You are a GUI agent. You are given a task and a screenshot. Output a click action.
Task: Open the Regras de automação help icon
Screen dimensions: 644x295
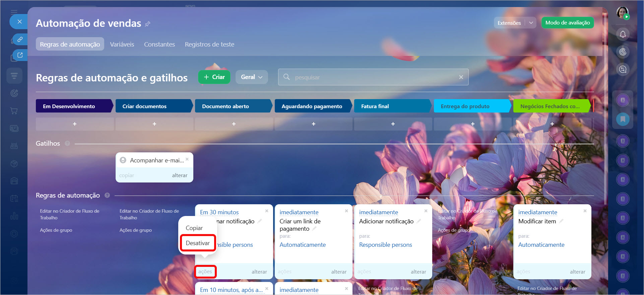point(107,195)
